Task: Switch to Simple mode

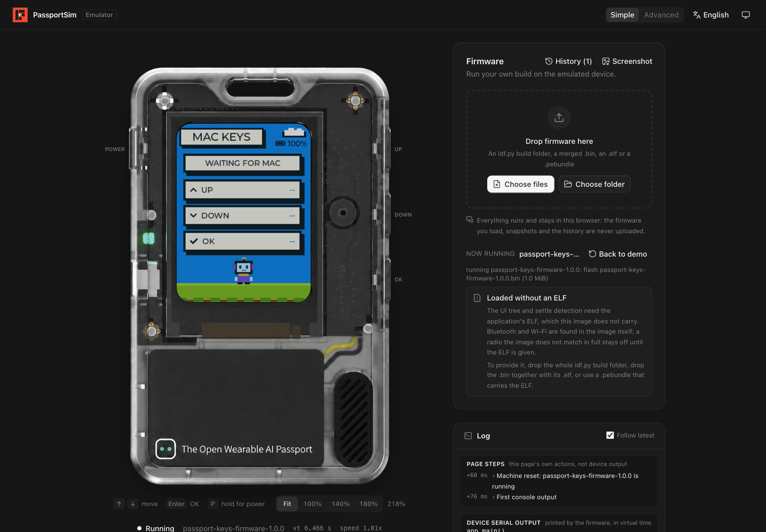Action: tap(622, 15)
